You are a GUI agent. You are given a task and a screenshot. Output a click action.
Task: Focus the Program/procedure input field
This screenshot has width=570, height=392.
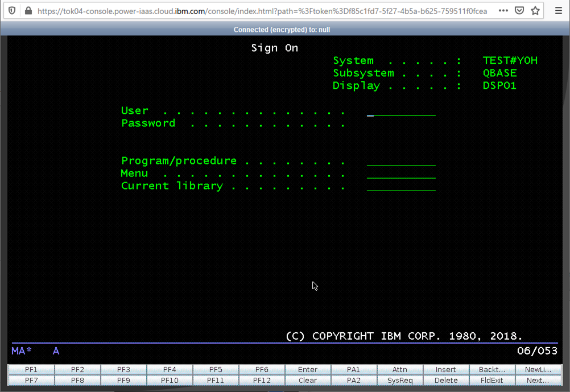point(401,161)
